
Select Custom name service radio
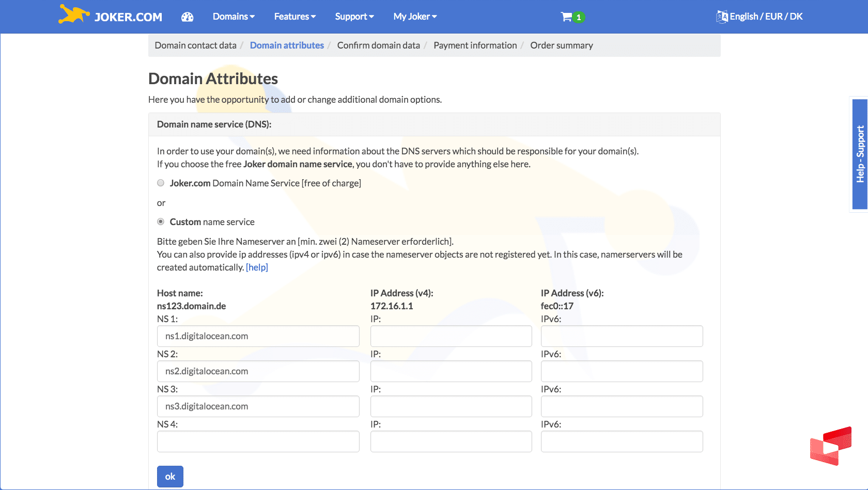coord(161,222)
